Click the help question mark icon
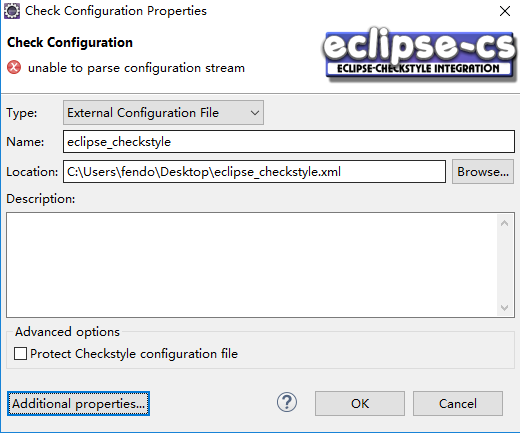This screenshot has height=433, width=520. click(x=287, y=402)
